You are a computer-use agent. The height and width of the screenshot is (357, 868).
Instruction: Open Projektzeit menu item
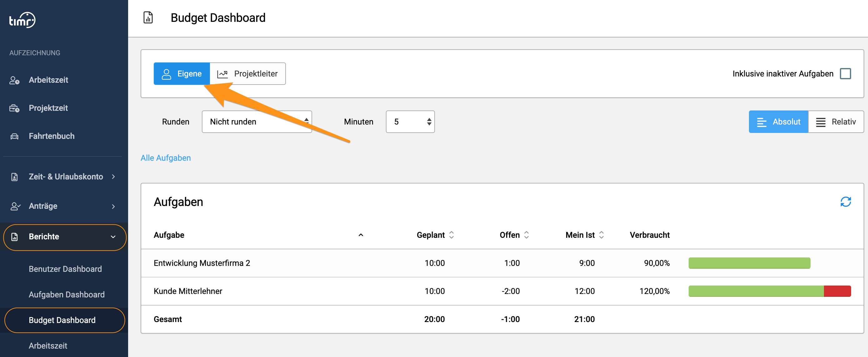coord(48,108)
